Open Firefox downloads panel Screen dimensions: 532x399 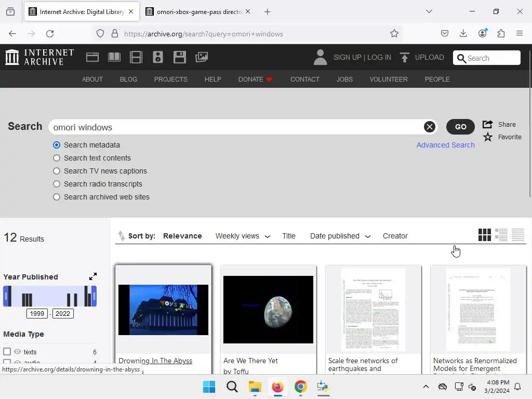click(x=463, y=34)
